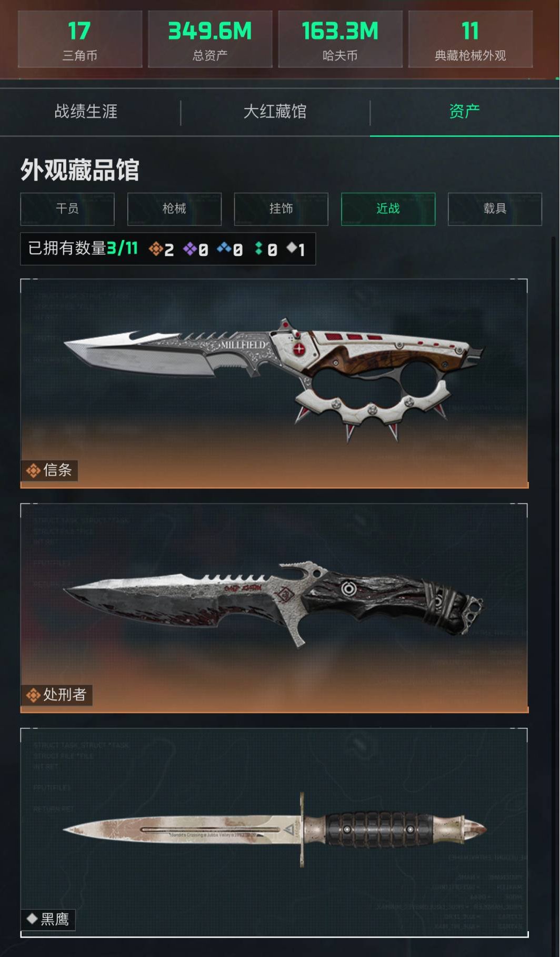
Task: Click the green rarity icon
Action: pyautogui.click(x=258, y=248)
